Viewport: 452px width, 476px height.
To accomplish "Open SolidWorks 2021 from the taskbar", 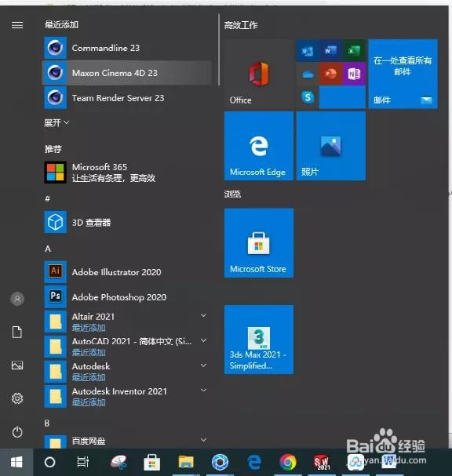I will click(x=322, y=463).
